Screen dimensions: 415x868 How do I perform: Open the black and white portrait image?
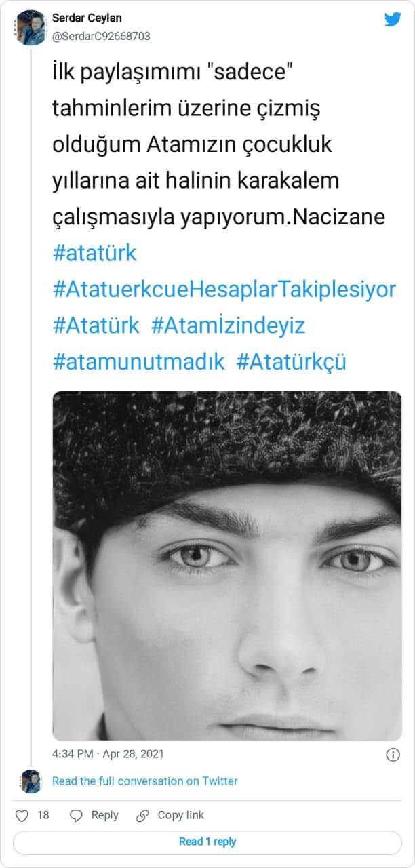pos(227,566)
